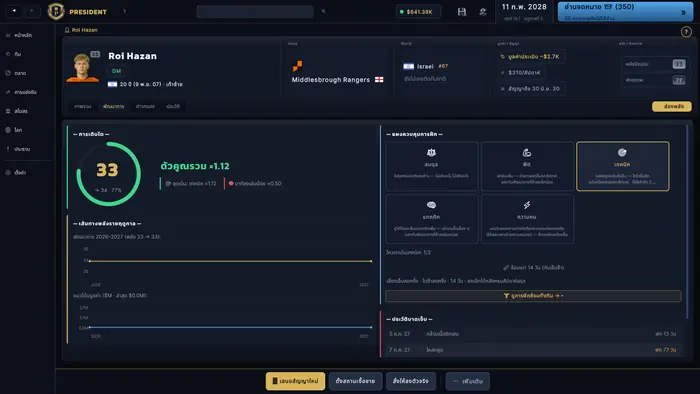The height and width of the screenshot is (394, 700).
Task: Click the Israel #67 ranking text
Action: click(x=432, y=66)
